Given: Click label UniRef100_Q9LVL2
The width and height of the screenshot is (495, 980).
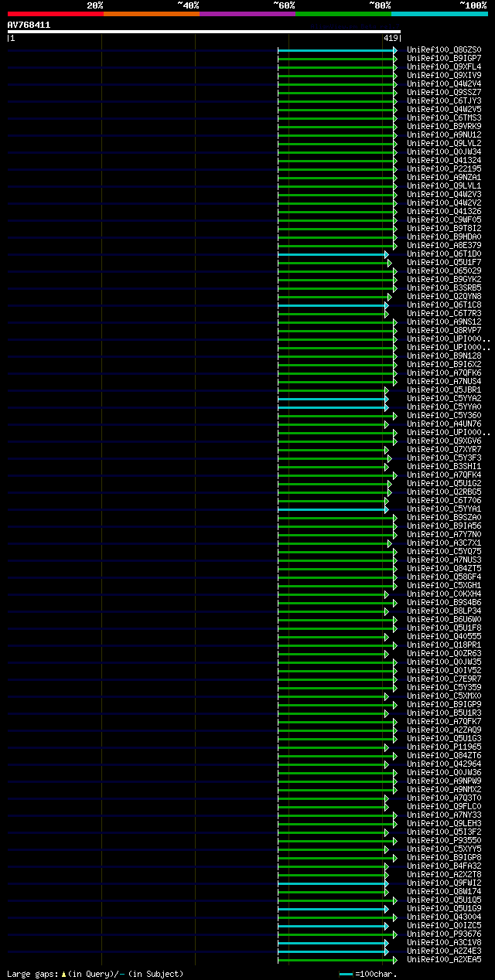Looking at the screenshot, I should [x=444, y=143].
